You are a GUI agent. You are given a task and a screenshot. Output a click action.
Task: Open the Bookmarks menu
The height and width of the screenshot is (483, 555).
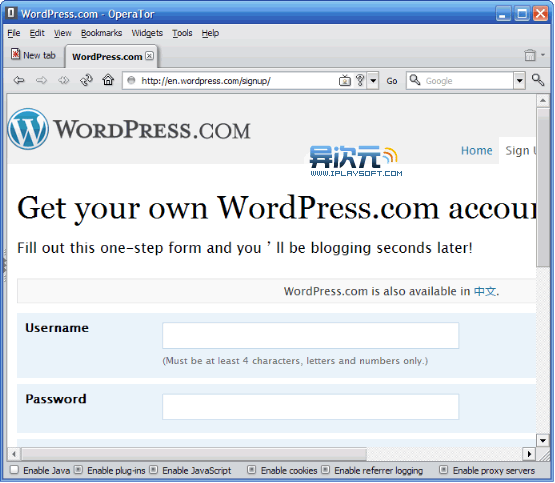coord(101,33)
